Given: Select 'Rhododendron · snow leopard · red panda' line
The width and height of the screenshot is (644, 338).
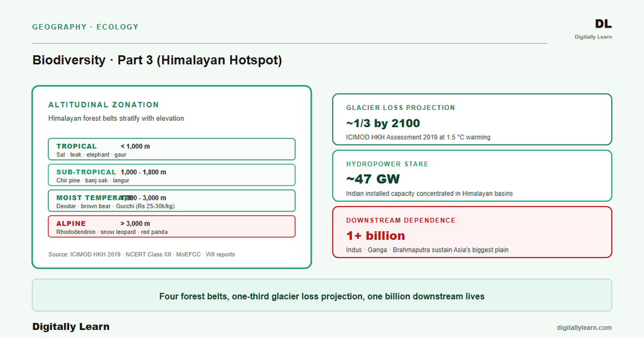Looking at the screenshot, I should tap(112, 232).
